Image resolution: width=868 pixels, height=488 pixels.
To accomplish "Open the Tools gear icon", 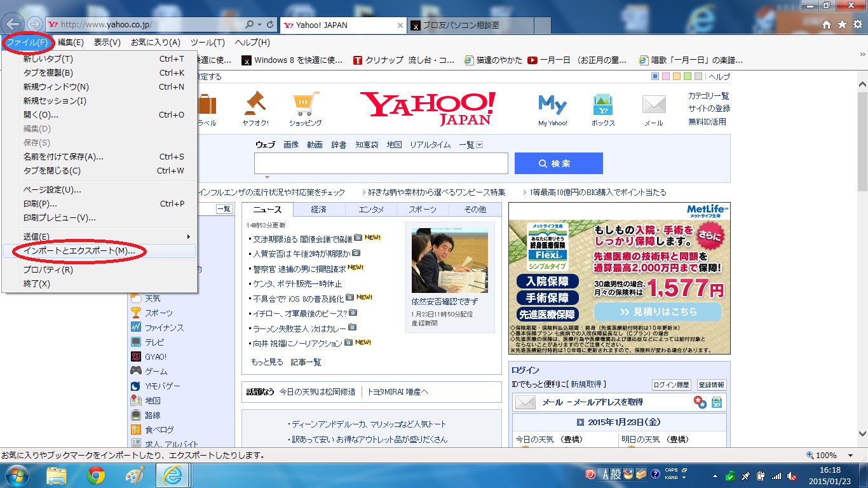I will tap(857, 25).
